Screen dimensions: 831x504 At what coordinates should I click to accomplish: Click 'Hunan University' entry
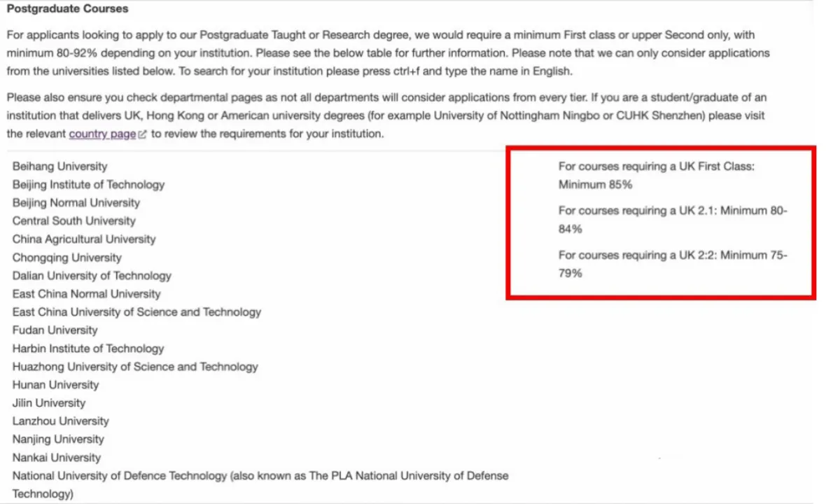(x=56, y=385)
